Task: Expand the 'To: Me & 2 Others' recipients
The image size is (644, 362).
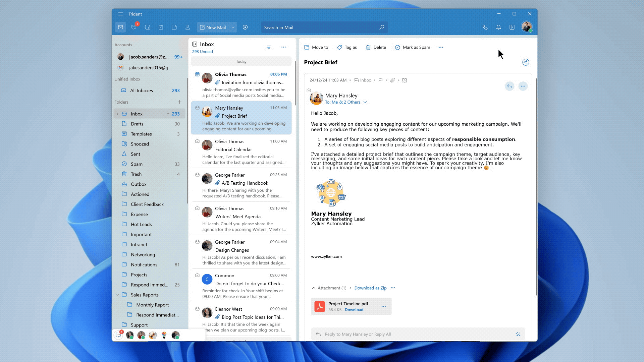Action: click(x=365, y=102)
